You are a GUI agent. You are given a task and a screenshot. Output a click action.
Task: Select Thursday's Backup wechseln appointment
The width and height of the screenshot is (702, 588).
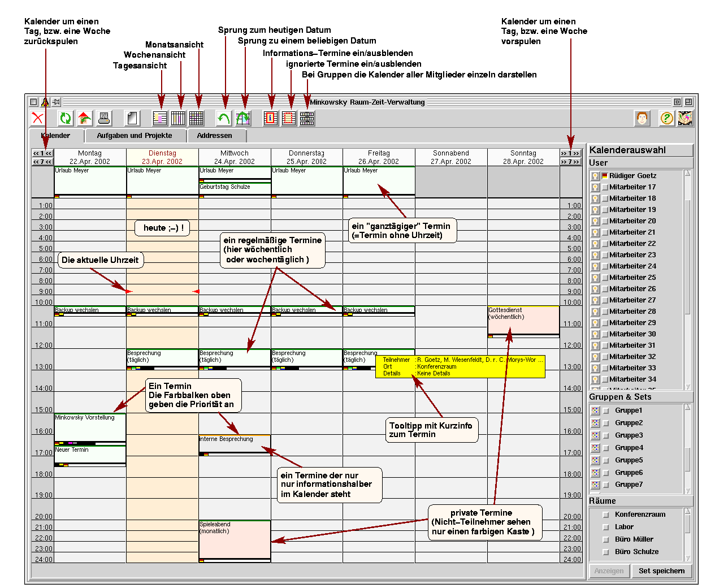(307, 311)
